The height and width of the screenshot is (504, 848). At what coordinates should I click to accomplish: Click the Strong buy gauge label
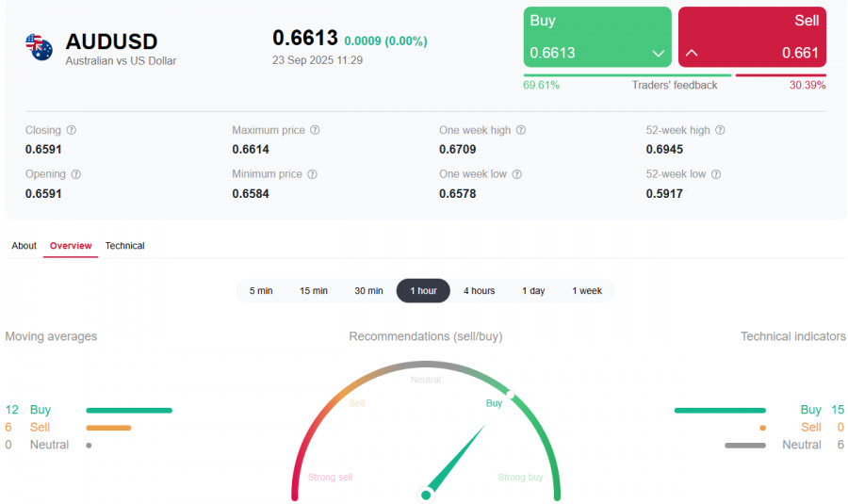click(520, 477)
